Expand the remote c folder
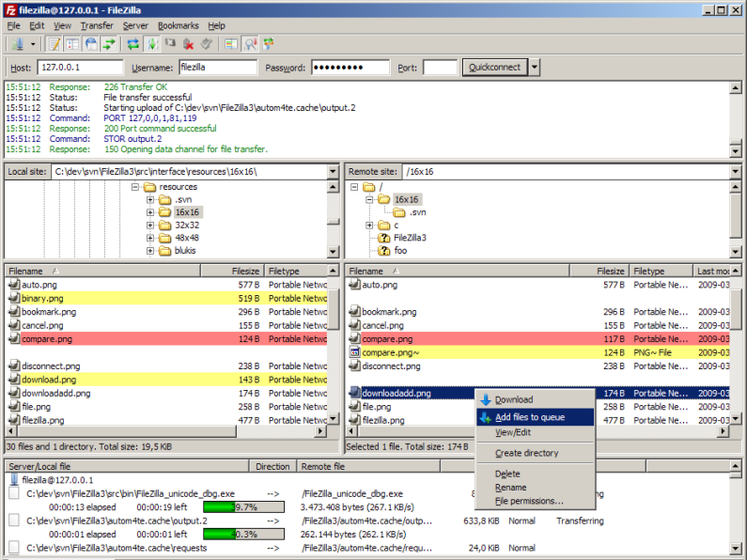Viewport: 747px width, 560px height. click(369, 226)
